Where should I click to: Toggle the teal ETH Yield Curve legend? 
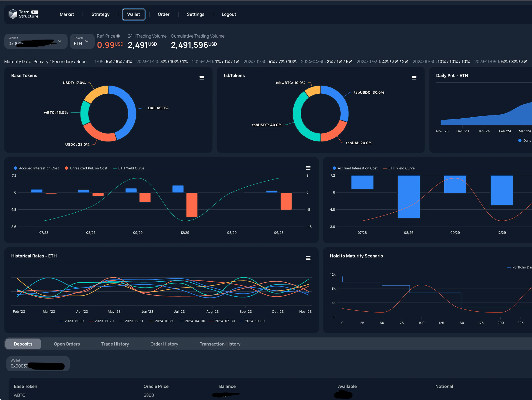tap(128, 168)
